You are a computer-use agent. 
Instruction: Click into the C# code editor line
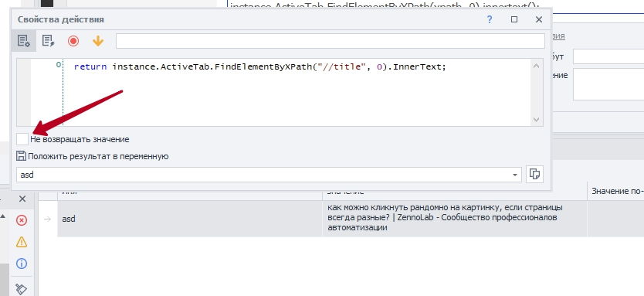260,66
